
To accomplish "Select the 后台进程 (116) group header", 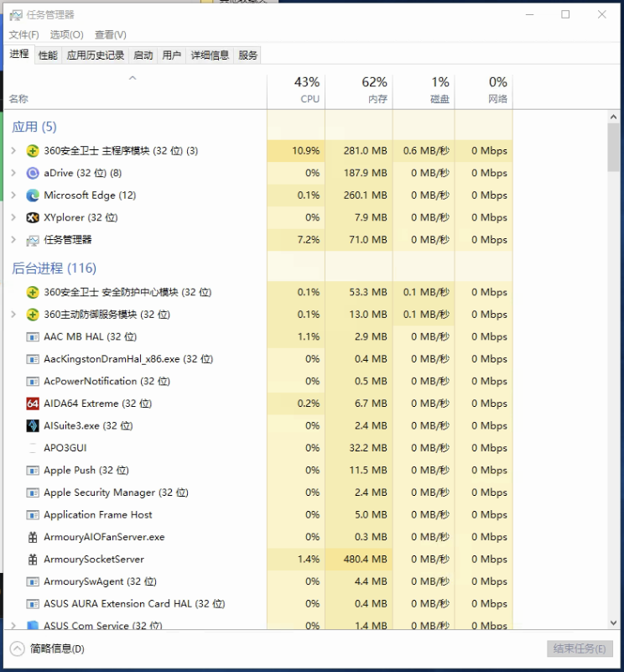I will point(54,268).
